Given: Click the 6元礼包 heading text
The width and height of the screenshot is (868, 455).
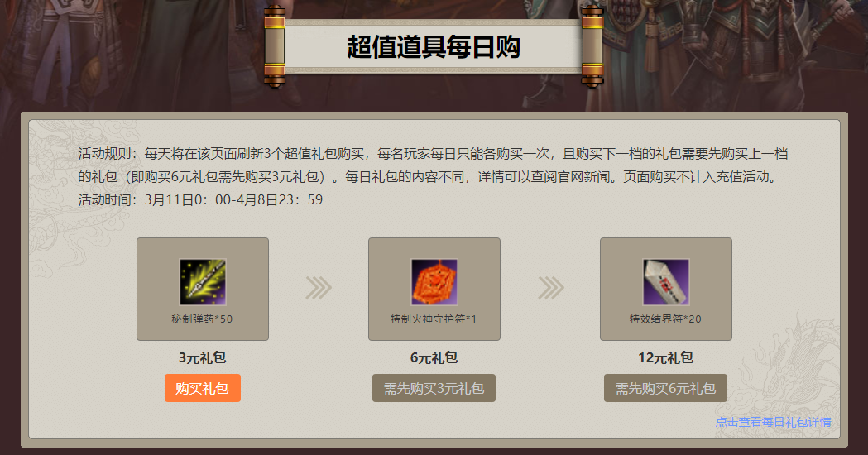Looking at the screenshot, I should pyautogui.click(x=434, y=357).
